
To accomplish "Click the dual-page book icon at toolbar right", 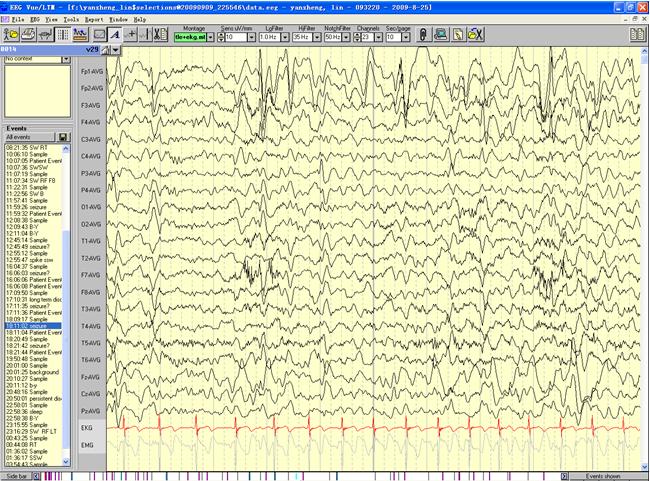I will 637,35.
